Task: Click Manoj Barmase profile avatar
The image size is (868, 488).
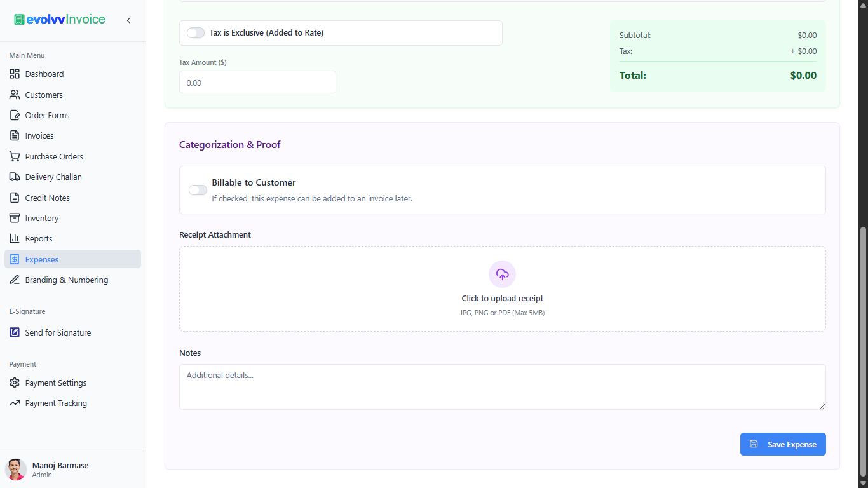Action: click(x=16, y=470)
